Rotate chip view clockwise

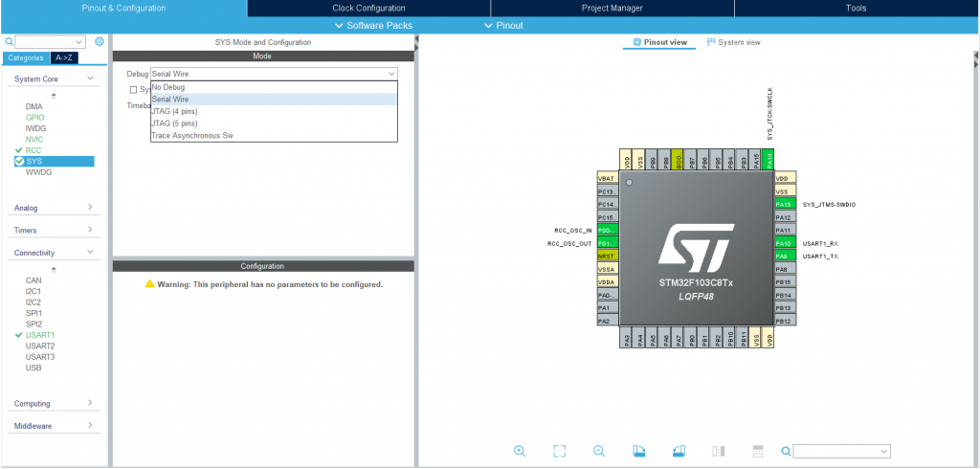click(x=638, y=451)
